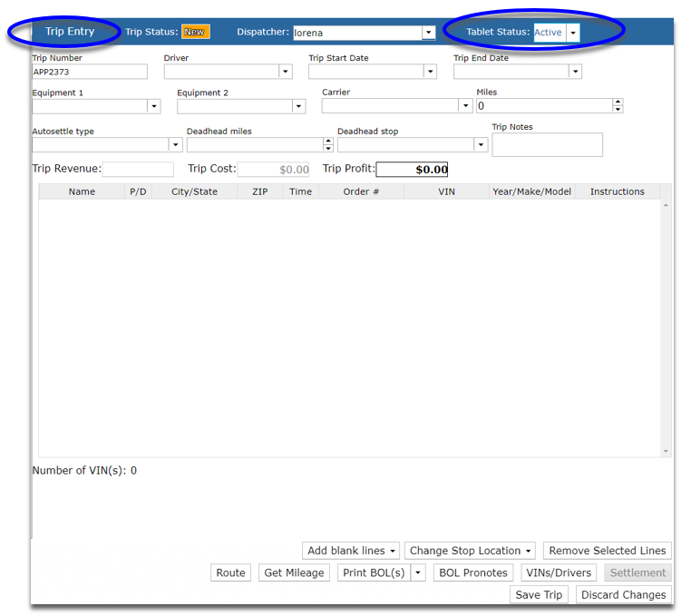Sort by ZIP column header
The width and height of the screenshot is (691, 616).
click(x=260, y=191)
